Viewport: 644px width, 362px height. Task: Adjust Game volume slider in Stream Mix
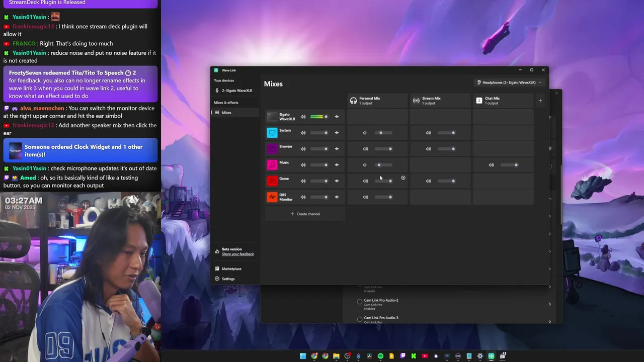coord(446,181)
